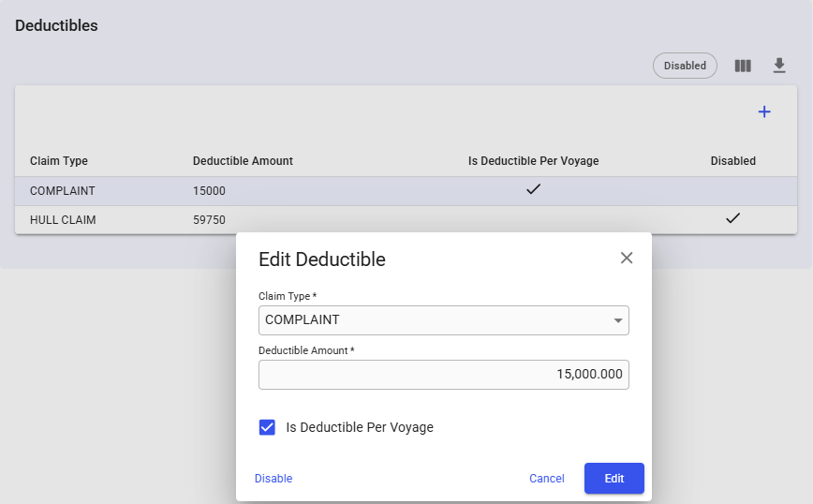Click the download export icon
The image size is (813, 504).
tap(779, 66)
